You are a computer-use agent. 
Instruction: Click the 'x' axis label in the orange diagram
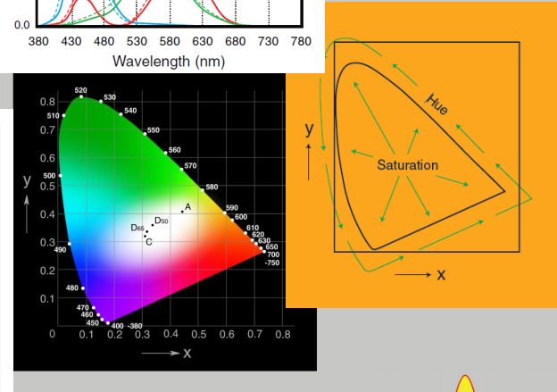[x=441, y=275]
